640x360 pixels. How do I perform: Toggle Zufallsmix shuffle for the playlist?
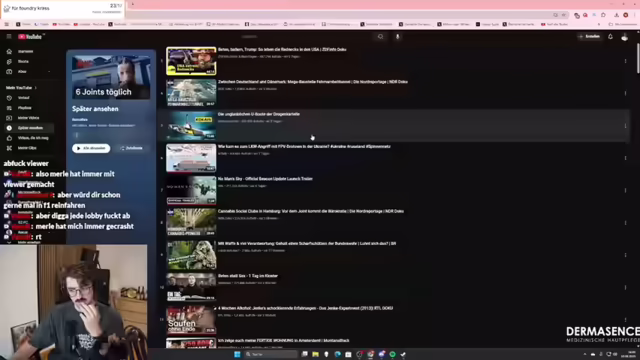tap(131, 148)
